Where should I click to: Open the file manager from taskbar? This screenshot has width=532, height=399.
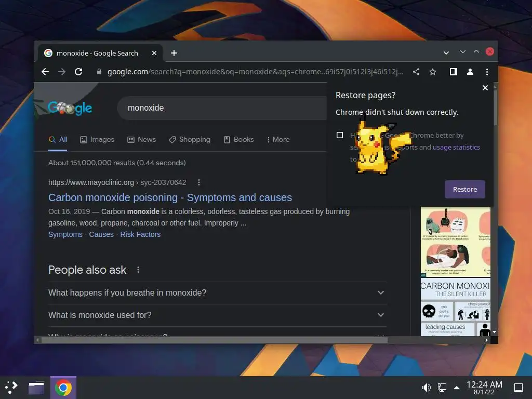click(x=36, y=388)
